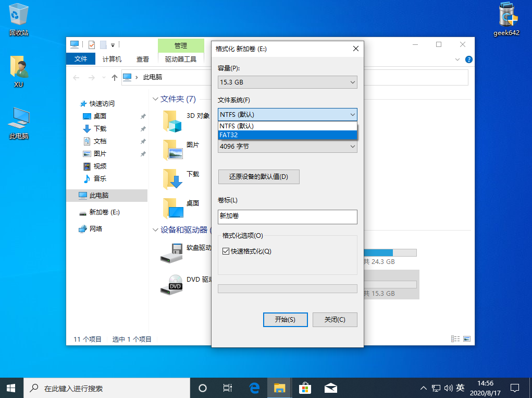Open the 3D 对象 folder
This screenshot has width=532, height=398.
coord(186,121)
